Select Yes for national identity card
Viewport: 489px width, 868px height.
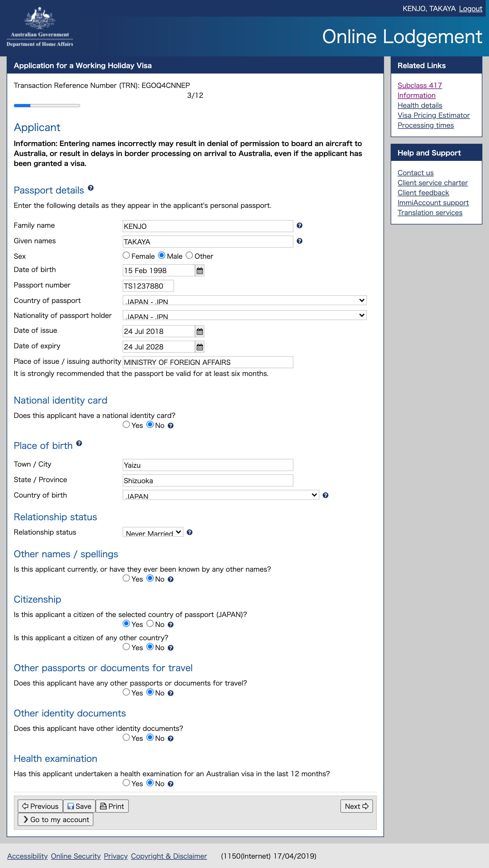point(126,425)
